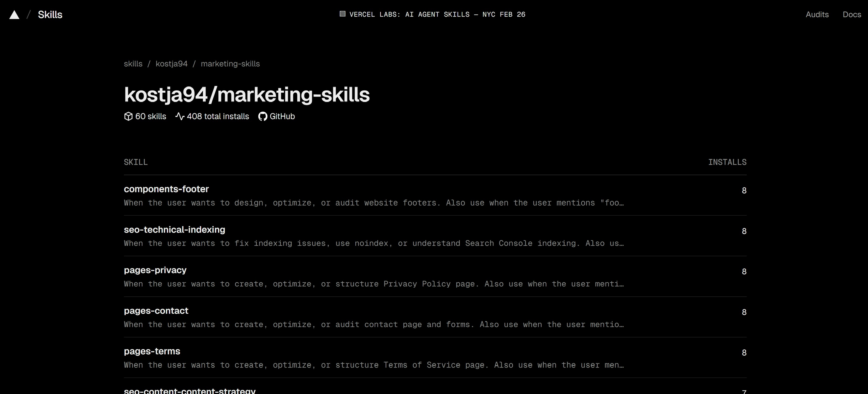The width and height of the screenshot is (868, 394).
Task: Click the INSTALLS column header
Action: click(x=727, y=162)
